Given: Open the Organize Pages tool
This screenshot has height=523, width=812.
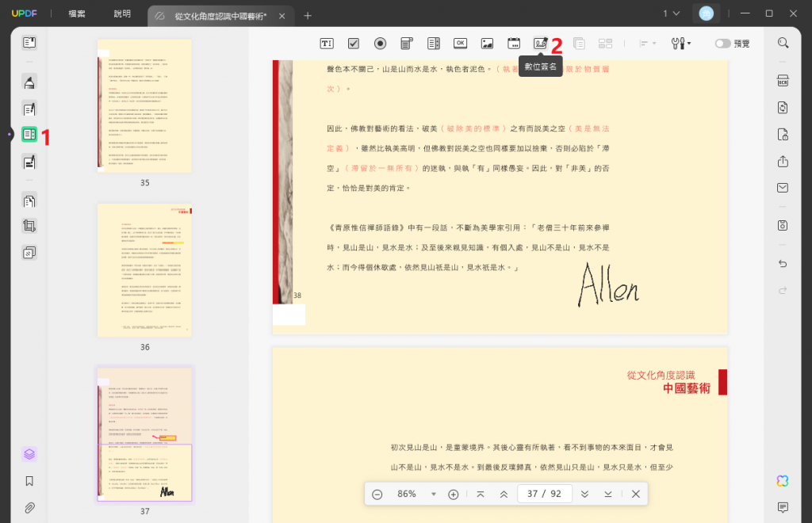Looking at the screenshot, I should (x=29, y=200).
